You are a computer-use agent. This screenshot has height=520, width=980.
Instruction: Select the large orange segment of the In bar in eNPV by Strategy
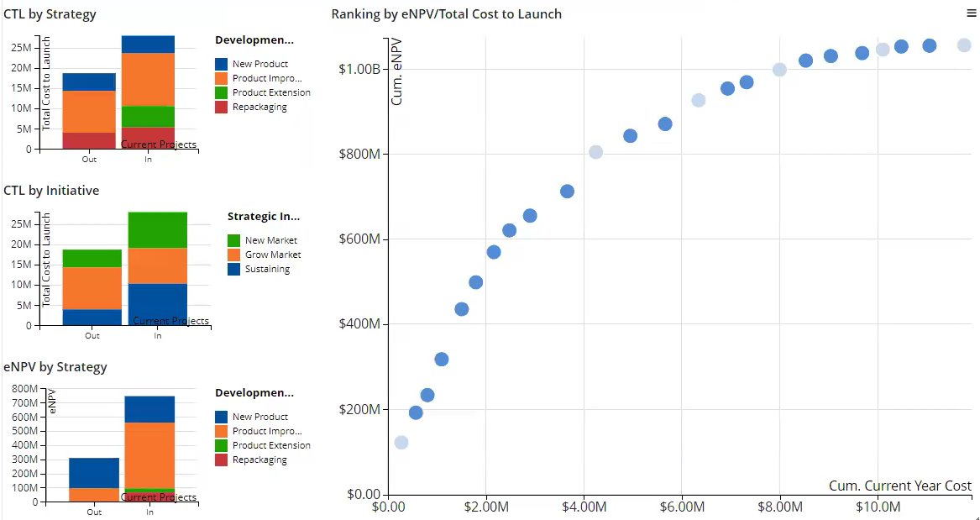pyautogui.click(x=149, y=455)
